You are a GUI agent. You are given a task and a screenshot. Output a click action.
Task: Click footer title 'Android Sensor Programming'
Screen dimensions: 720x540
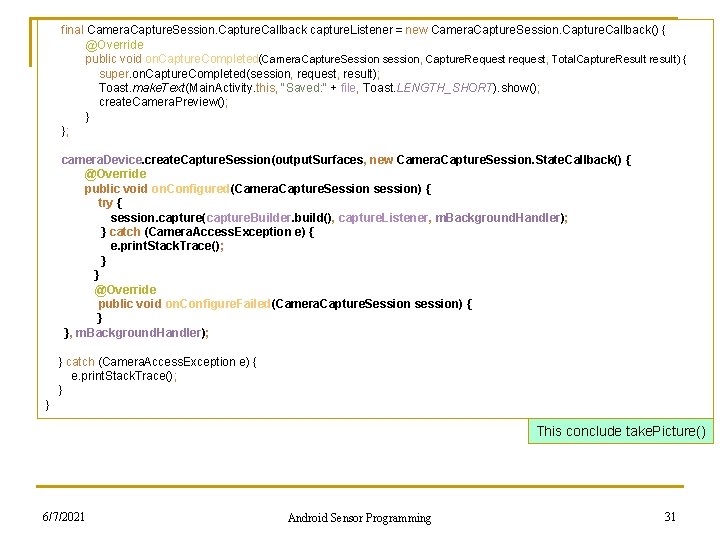(x=359, y=518)
